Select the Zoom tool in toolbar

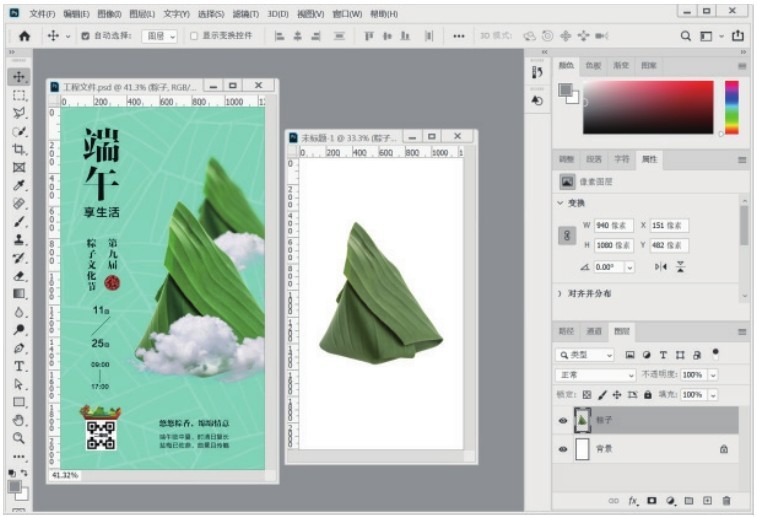click(x=19, y=438)
